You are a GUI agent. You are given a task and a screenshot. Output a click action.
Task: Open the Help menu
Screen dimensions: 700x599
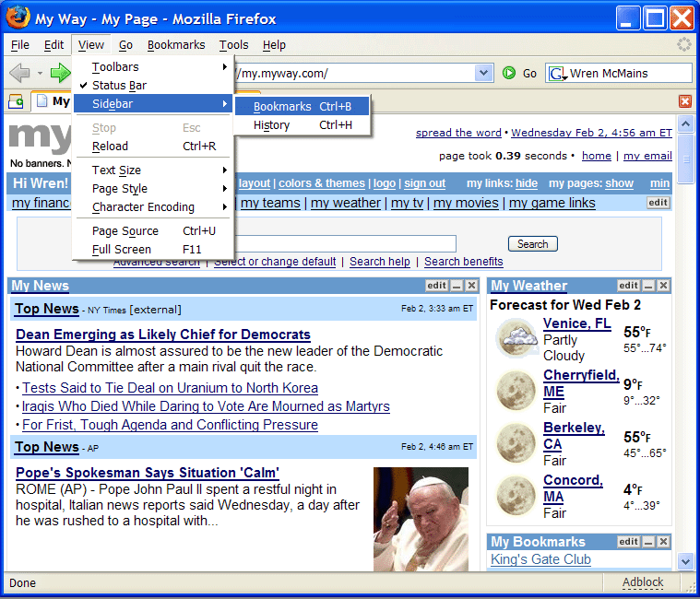coord(274,45)
